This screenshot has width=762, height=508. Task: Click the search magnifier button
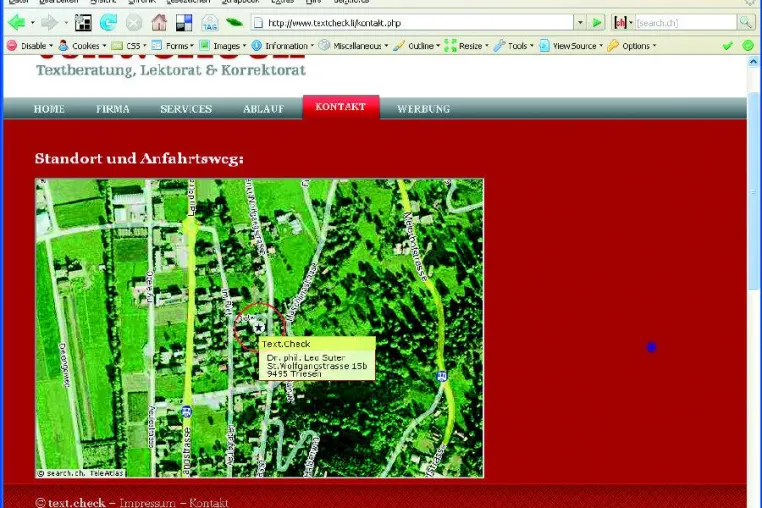[x=745, y=22]
